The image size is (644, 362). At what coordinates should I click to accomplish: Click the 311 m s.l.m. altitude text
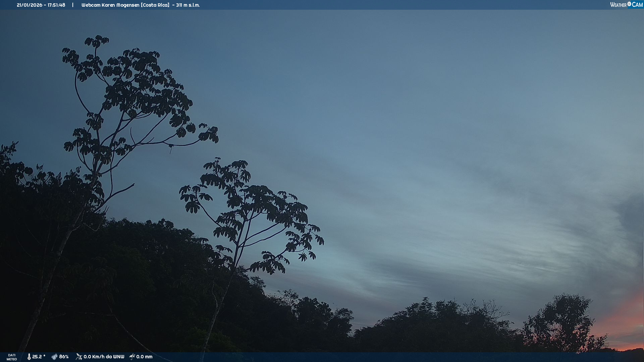click(x=188, y=5)
